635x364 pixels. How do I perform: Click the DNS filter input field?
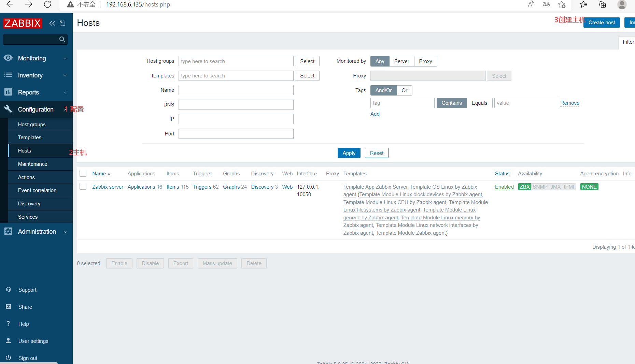coord(236,105)
